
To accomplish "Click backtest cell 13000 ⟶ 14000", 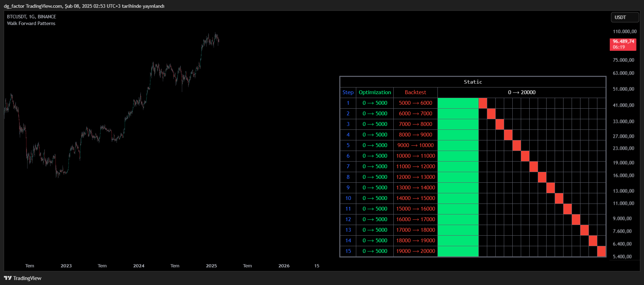I will (416, 188).
